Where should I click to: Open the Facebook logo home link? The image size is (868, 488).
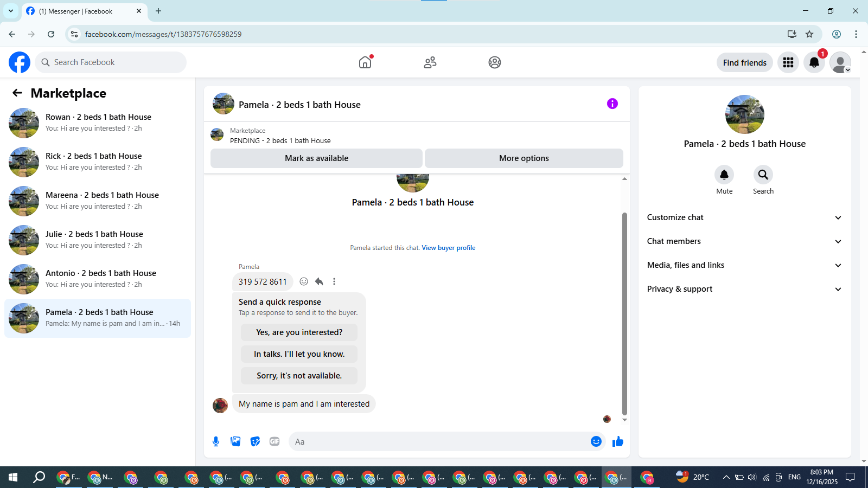click(x=20, y=62)
